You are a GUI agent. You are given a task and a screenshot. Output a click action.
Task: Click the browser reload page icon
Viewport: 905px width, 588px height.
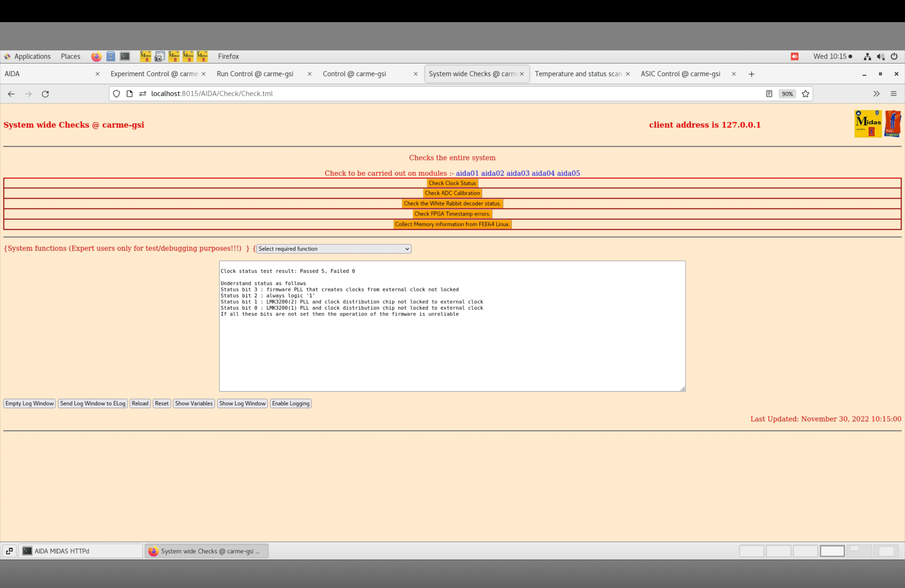pyautogui.click(x=45, y=94)
